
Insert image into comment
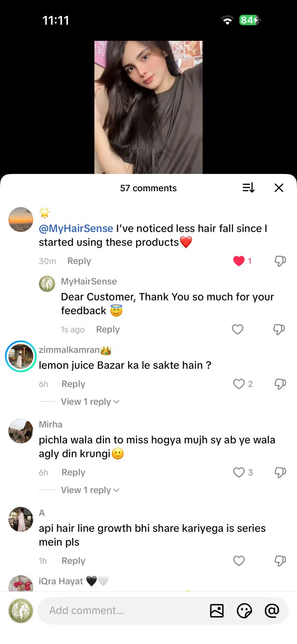click(x=217, y=611)
